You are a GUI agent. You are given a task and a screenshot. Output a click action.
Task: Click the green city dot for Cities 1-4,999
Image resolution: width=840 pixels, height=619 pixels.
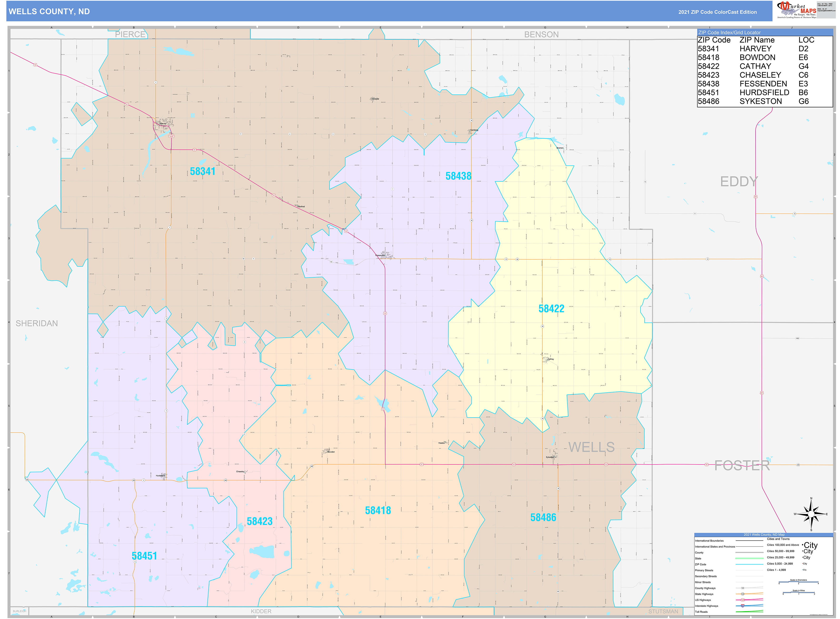click(802, 570)
